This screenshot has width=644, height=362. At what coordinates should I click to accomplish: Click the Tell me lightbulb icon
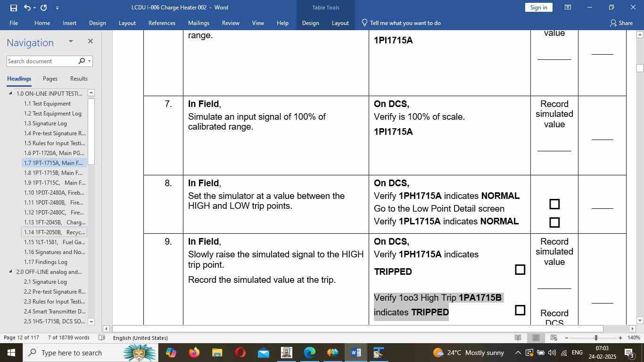pyautogui.click(x=364, y=23)
